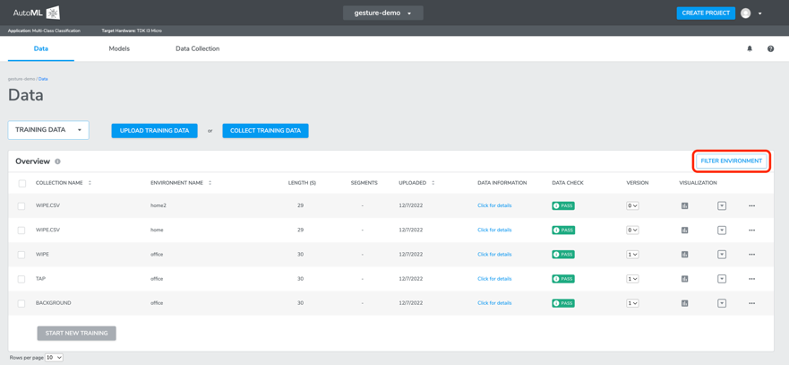
Task: Switch to the Data tab
Action: pyautogui.click(x=41, y=49)
